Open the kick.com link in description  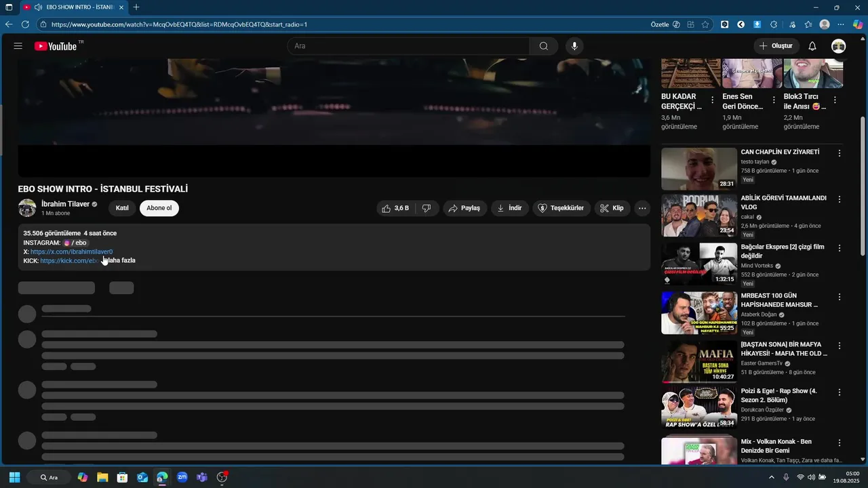70,260
